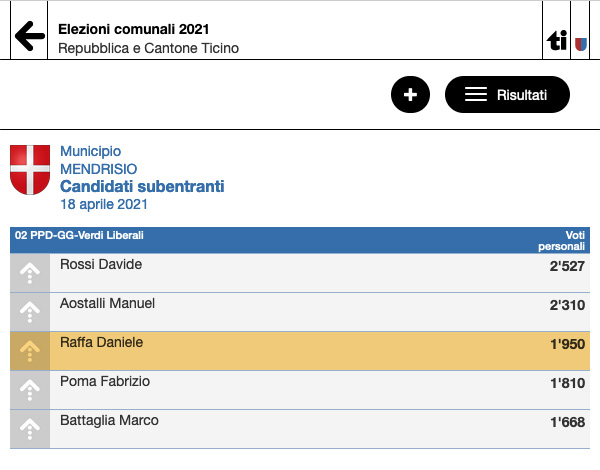Click the Elezioni comunali 2021 title
This screenshot has width=600, height=470.
pos(134,29)
